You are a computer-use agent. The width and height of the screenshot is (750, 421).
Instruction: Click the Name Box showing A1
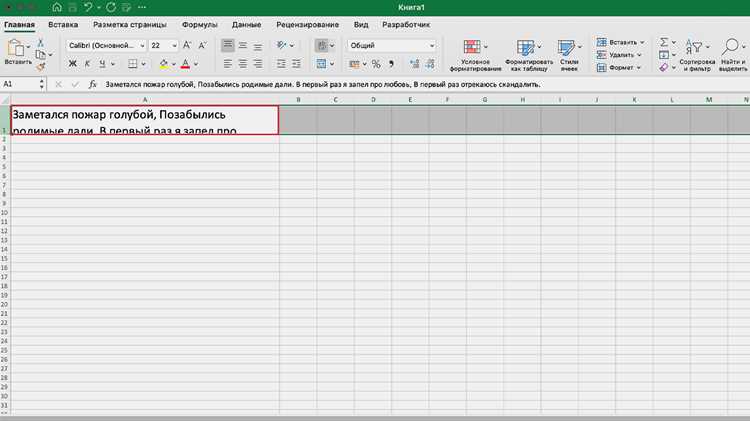22,84
